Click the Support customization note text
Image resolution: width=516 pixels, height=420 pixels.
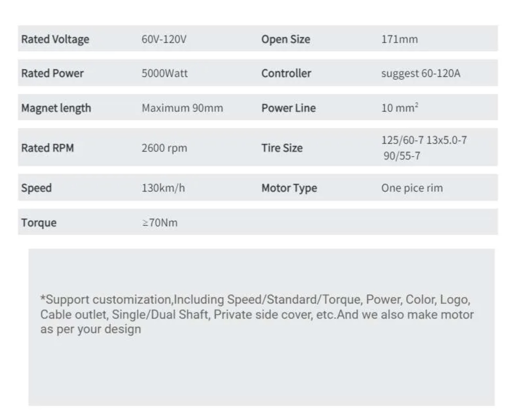(257, 314)
